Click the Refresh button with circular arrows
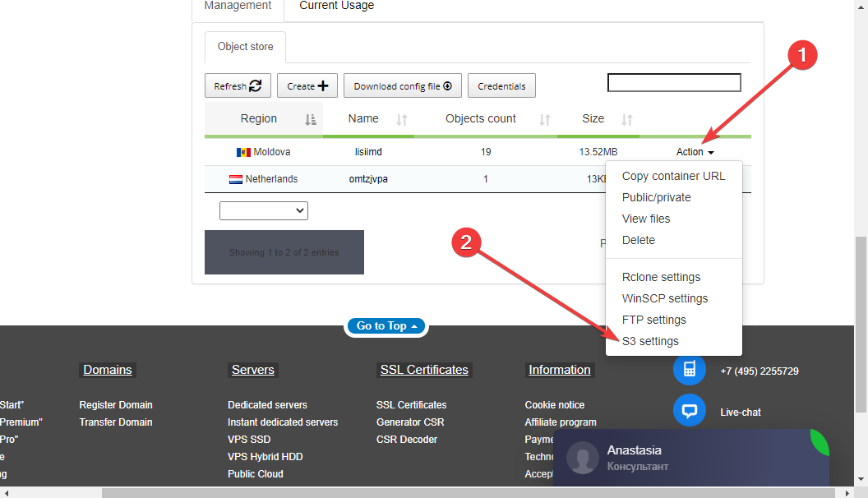 click(x=238, y=86)
